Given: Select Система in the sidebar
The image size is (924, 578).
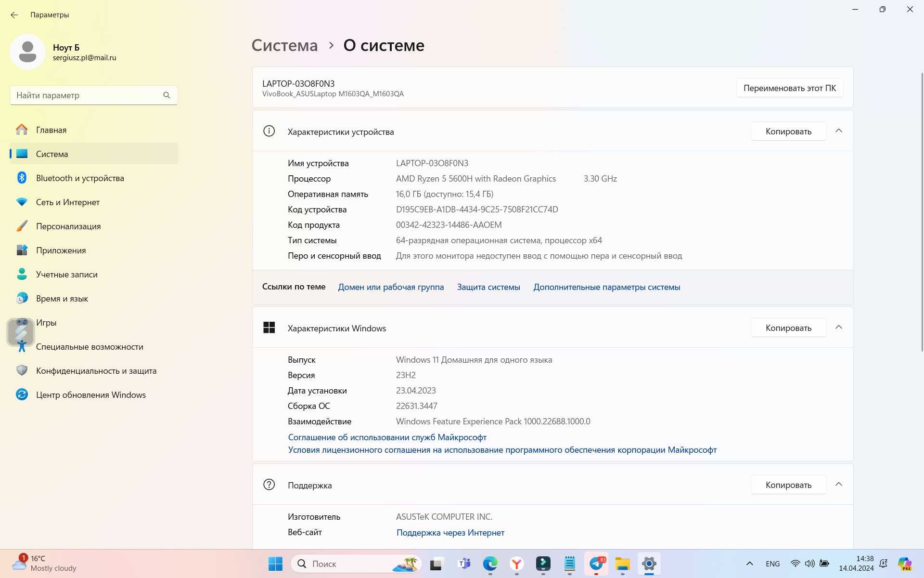Looking at the screenshot, I should coord(94,154).
